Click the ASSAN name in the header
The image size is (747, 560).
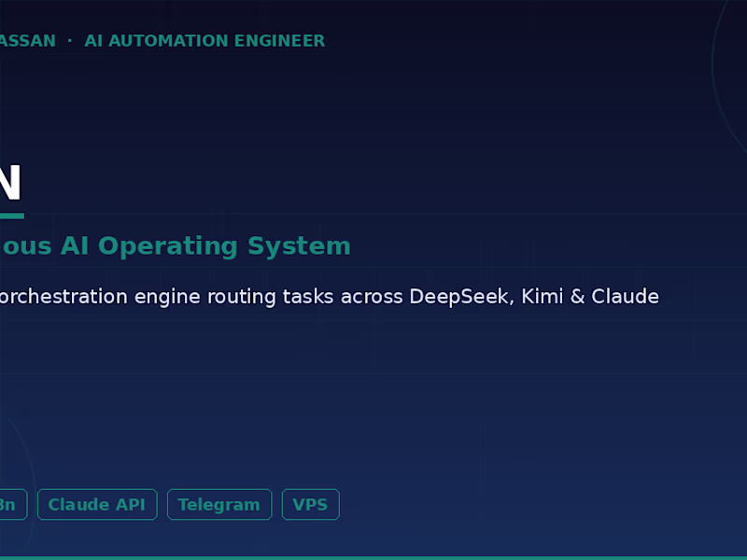[x=27, y=41]
